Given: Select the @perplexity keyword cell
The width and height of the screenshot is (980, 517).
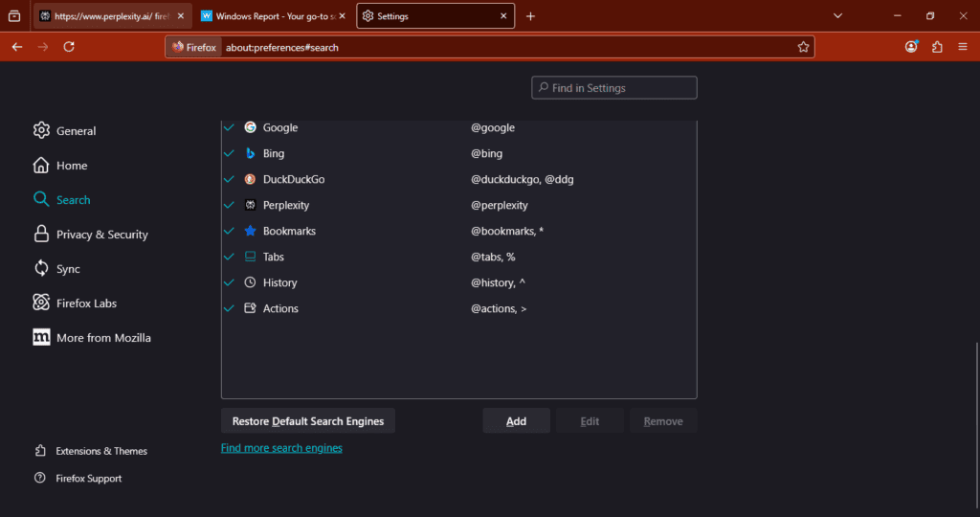Looking at the screenshot, I should [x=500, y=205].
